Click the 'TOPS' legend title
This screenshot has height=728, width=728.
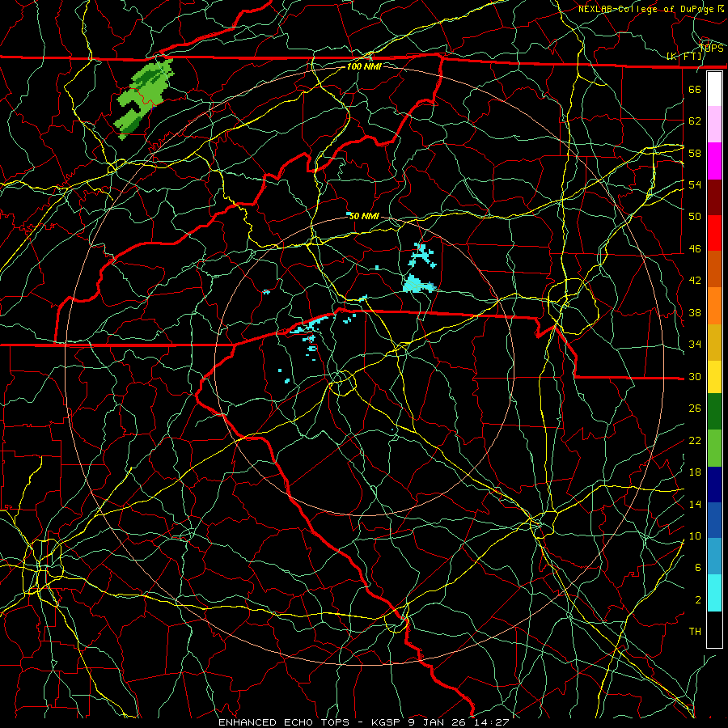[x=711, y=48]
